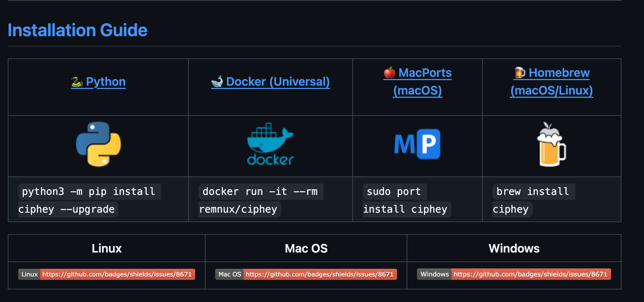Image resolution: width=644 pixels, height=302 pixels.
Task: Click the Windows build status badge
Action: pos(514,274)
